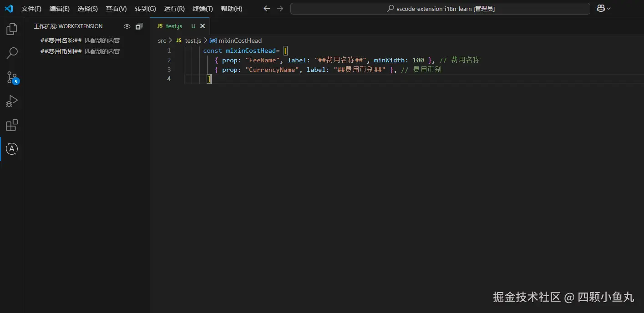Screen dimensions: 644x313
Task: Click the collapse all icon in sidebar
Action: (139, 26)
